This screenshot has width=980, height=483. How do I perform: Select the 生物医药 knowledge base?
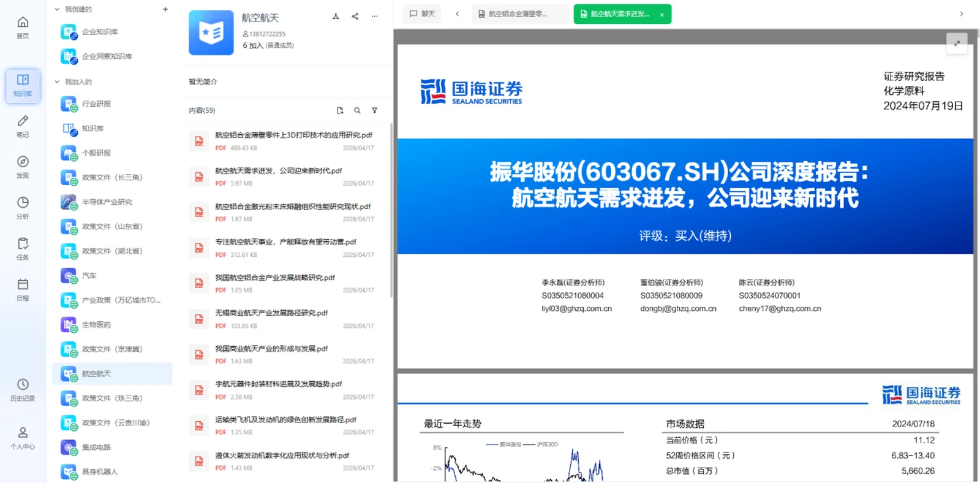[x=112, y=325]
